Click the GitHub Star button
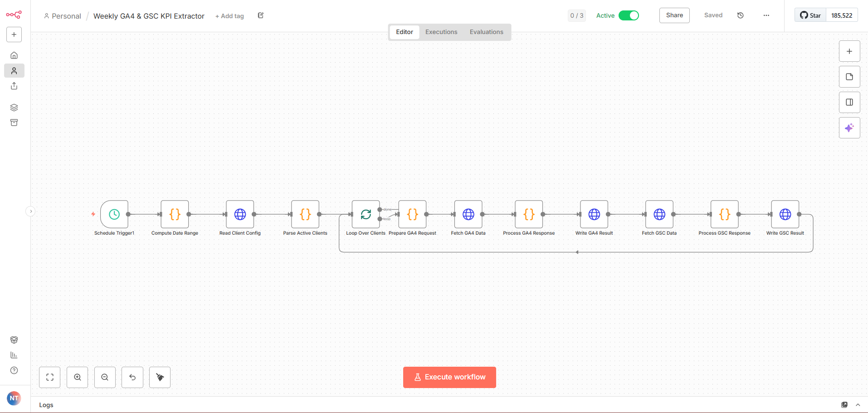 810,15
